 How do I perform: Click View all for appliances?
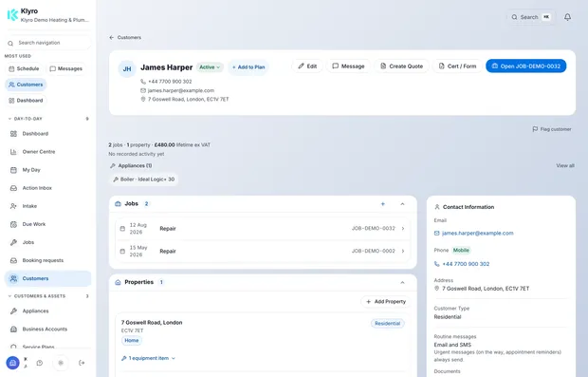(x=565, y=165)
